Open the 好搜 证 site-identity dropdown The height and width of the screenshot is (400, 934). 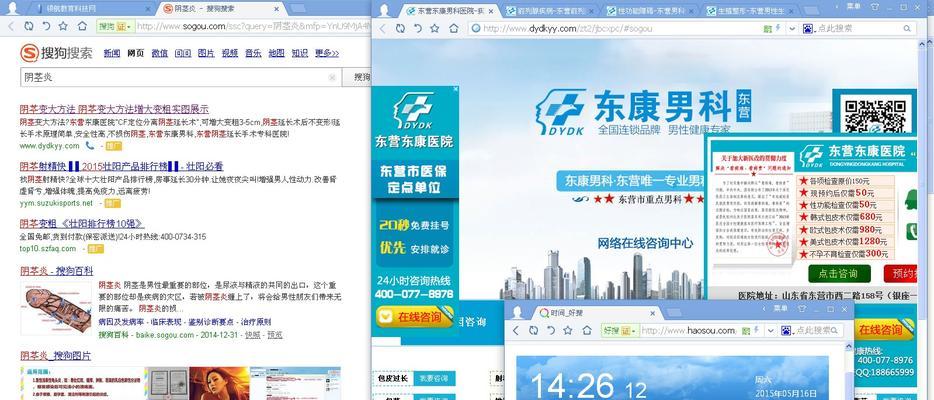[x=619, y=330]
